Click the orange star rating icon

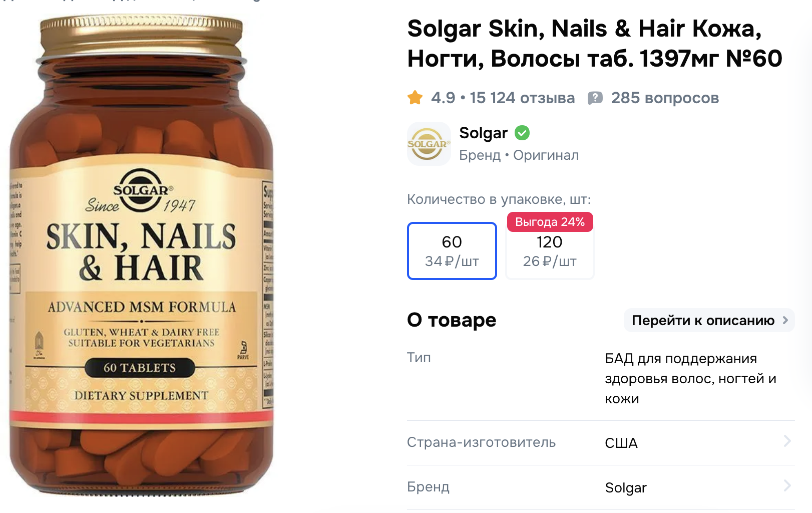point(415,98)
